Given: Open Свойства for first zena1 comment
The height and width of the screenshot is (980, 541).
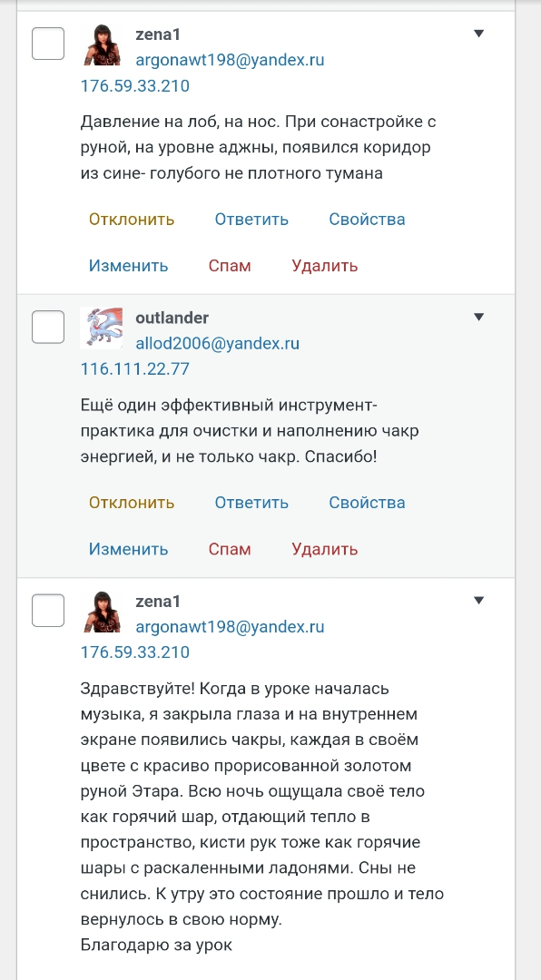Looking at the screenshot, I should pyautogui.click(x=367, y=220).
